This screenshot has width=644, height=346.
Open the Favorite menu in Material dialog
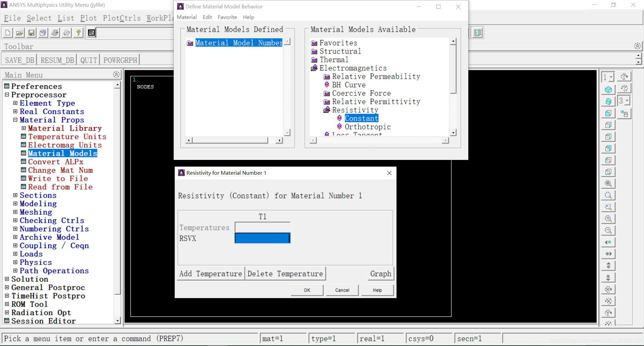coord(227,17)
